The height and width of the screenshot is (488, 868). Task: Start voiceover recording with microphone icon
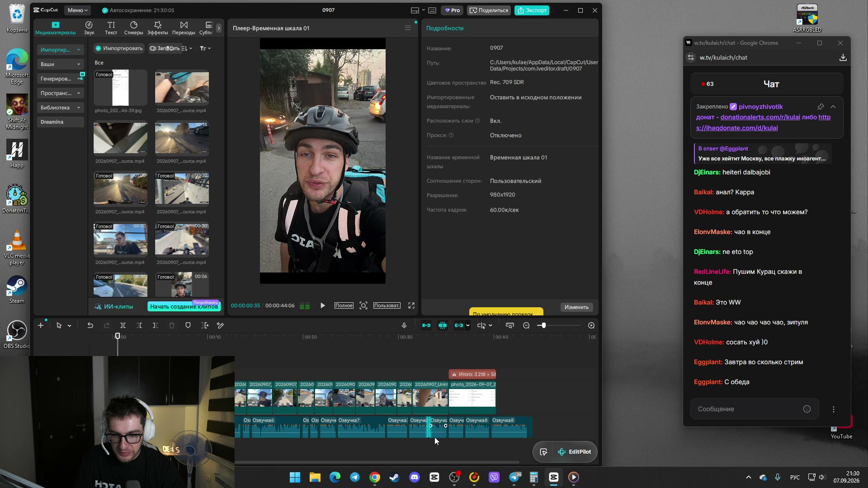point(404,325)
